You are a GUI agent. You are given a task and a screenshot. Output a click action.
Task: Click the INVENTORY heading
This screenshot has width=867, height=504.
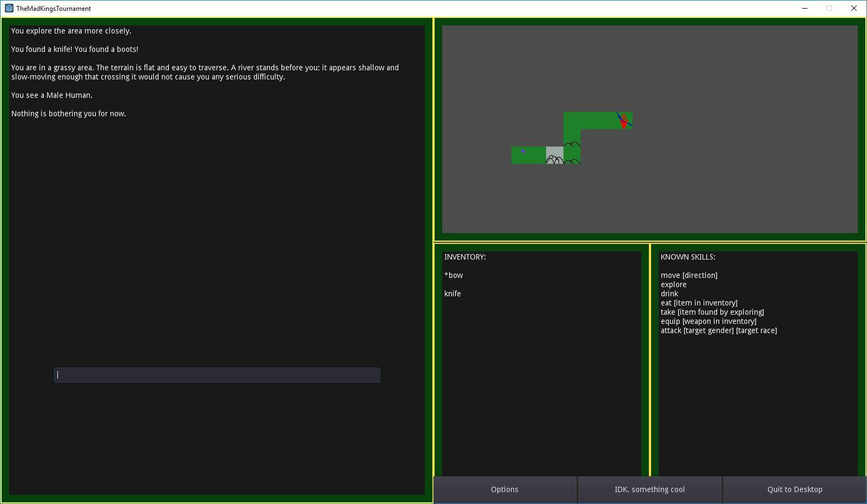(465, 257)
